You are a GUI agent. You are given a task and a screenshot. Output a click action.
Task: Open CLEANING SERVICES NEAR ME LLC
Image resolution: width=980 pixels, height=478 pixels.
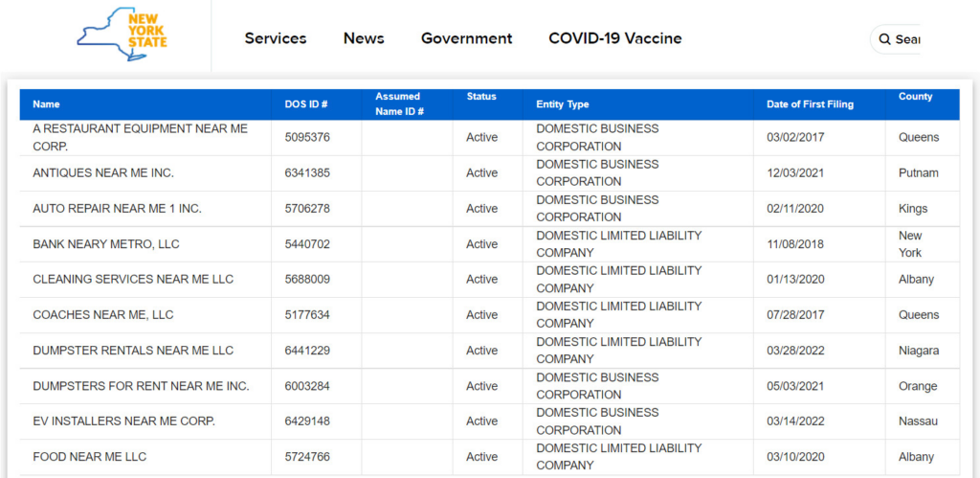pos(133,280)
